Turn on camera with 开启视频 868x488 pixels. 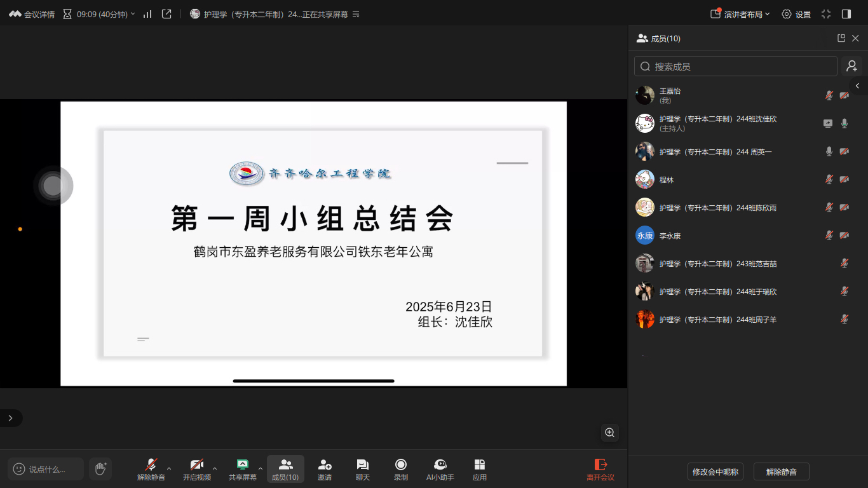pos(197,465)
